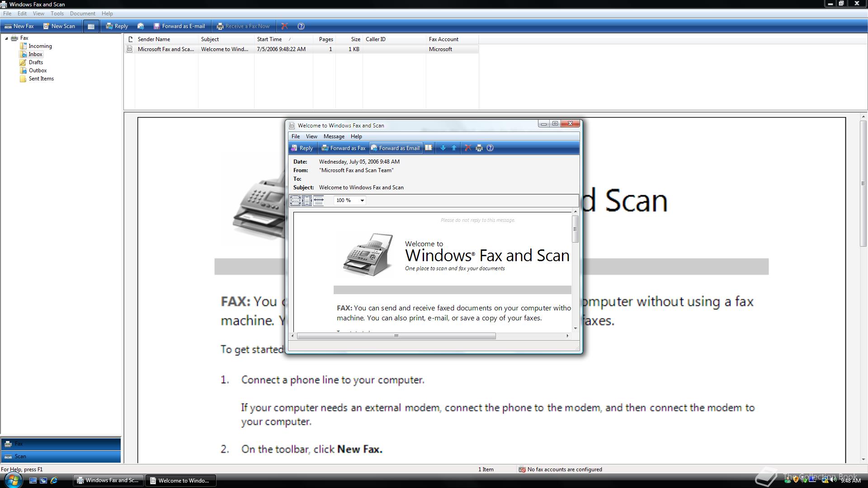This screenshot has height=488, width=868.
Task: Open the Tools menu in main window
Action: click(x=57, y=14)
